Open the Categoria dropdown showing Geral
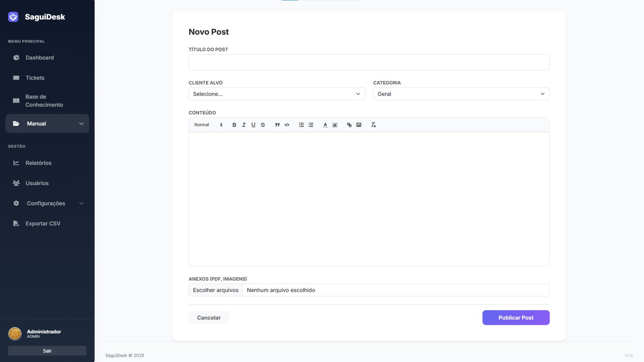The width and height of the screenshot is (644, 362). click(461, 94)
